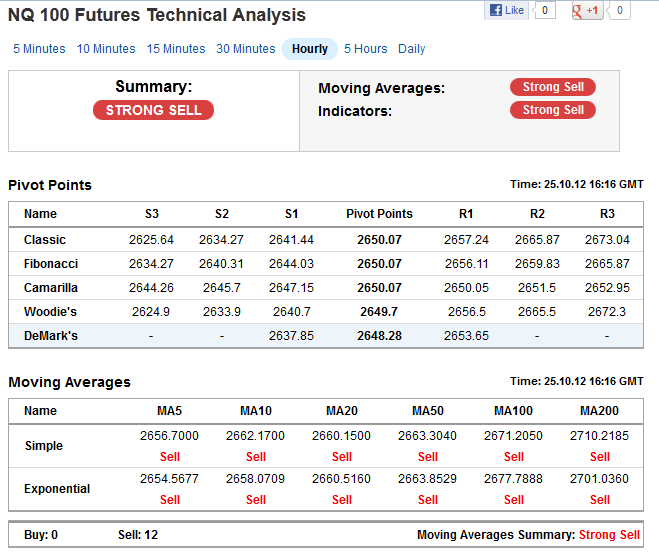Viewport: 659px width, 560px height.
Task: Switch to the 5 Hours timeframe
Action: click(366, 49)
